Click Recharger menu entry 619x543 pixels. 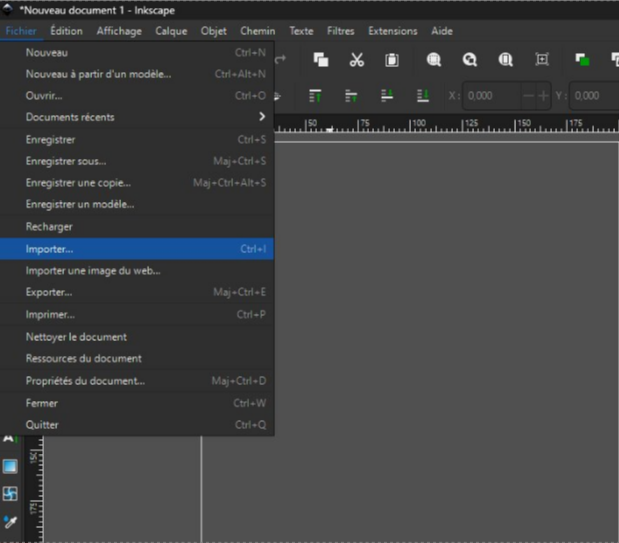click(x=137, y=227)
